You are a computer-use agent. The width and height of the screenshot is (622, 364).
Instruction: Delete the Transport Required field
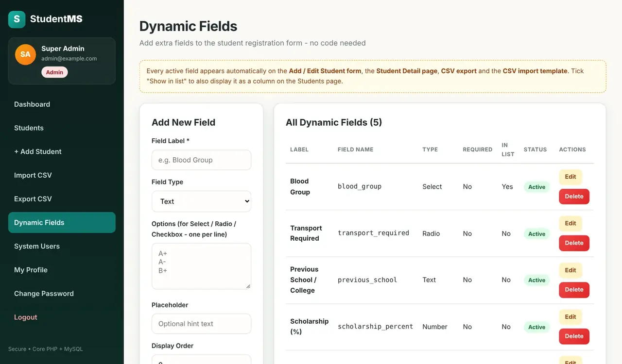pos(574,243)
